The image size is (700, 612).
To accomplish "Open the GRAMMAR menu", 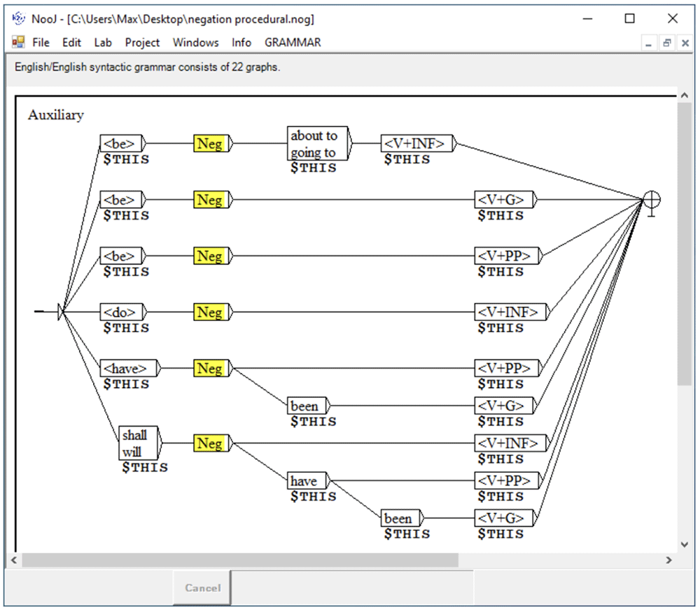I will click(293, 43).
